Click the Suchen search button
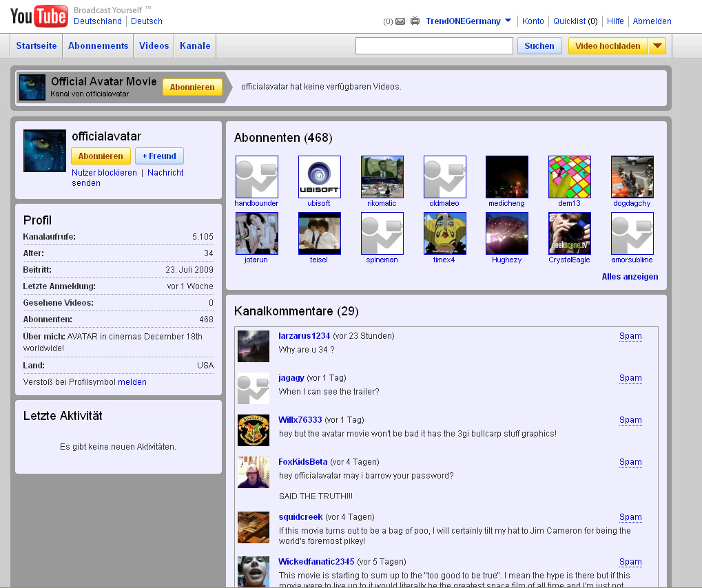 click(x=539, y=45)
